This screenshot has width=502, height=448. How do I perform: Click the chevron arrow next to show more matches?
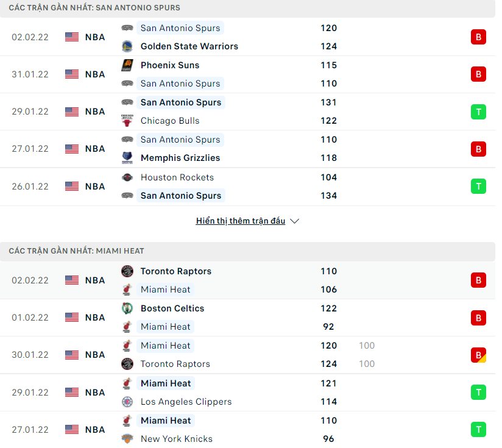[x=294, y=221]
